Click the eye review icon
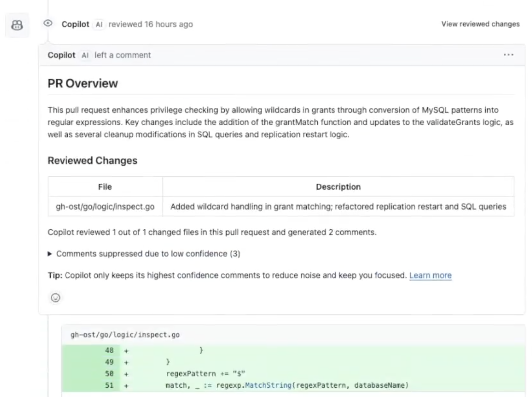The image size is (532, 397). [x=48, y=23]
